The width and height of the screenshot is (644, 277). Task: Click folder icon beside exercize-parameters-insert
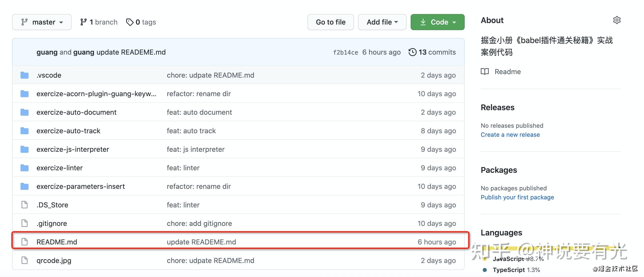tap(25, 186)
